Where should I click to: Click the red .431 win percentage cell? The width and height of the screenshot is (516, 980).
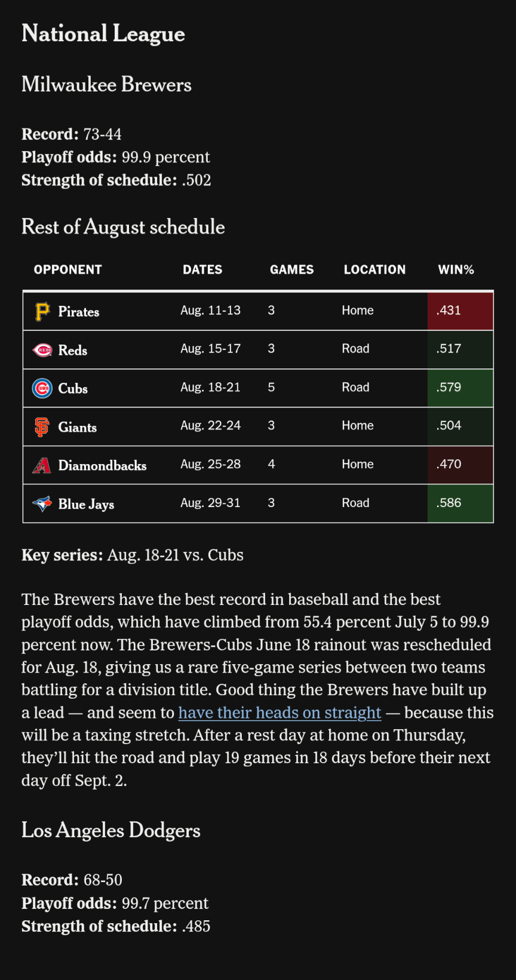point(460,311)
